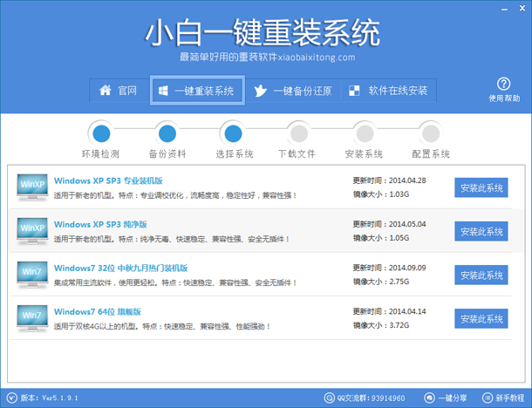This screenshot has height=408, width=532.
Task: Install Windows7 32位 中秋九月热门装机版
Action: pos(481,275)
